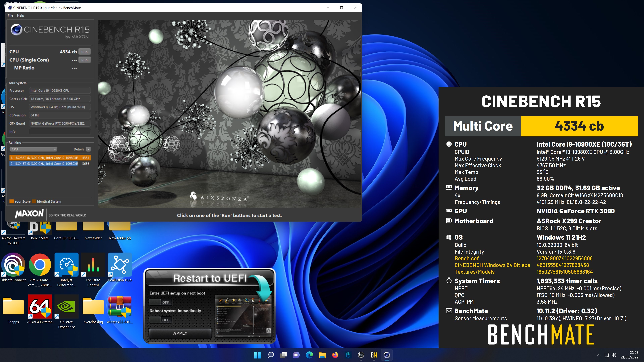Open GeForce Experience shortcut
Image resolution: width=644 pixels, height=362 pixels.
pos(66,312)
